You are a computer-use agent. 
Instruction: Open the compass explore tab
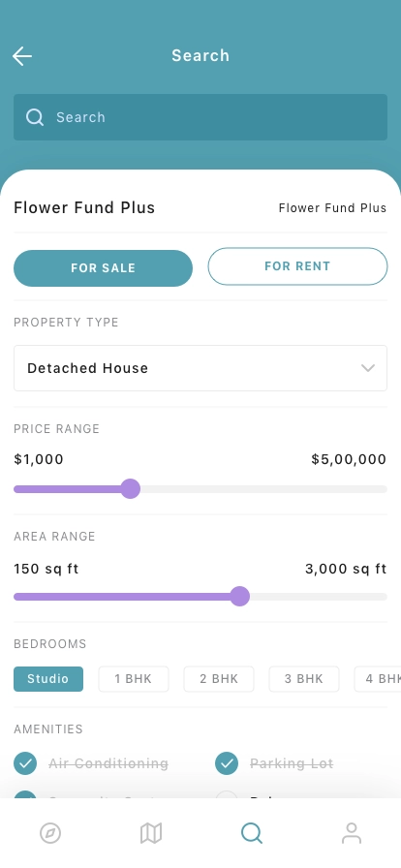(50, 833)
